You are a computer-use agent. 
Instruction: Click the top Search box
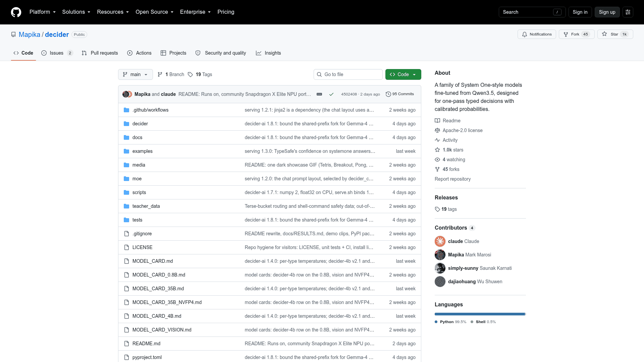point(532,12)
